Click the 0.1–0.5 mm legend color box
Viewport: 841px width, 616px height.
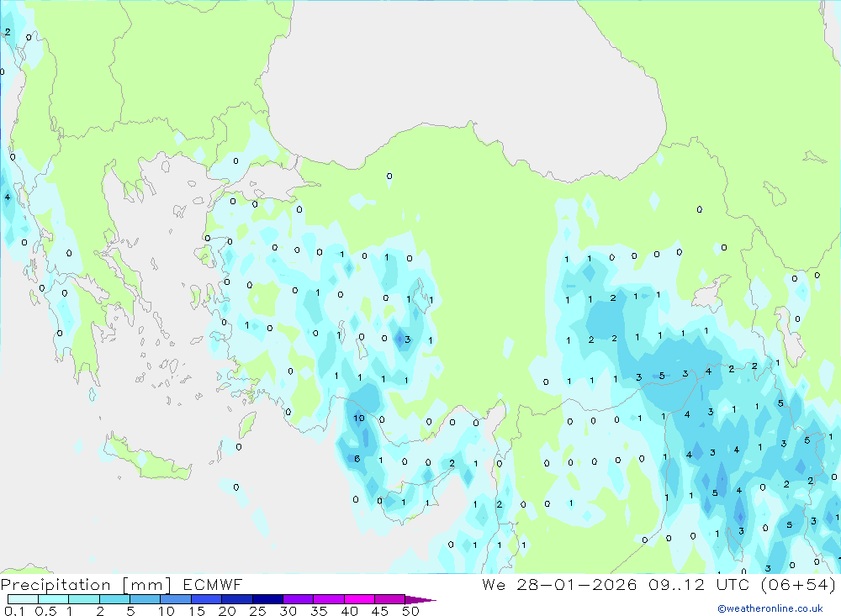tap(23, 599)
